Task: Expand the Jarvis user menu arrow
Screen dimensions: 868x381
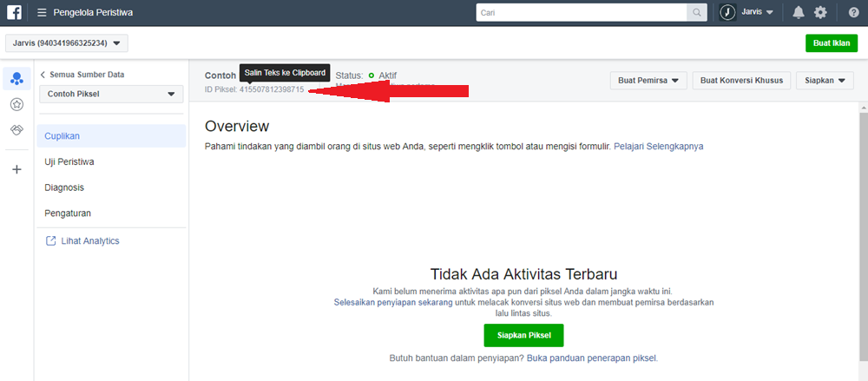Action: pos(769,12)
